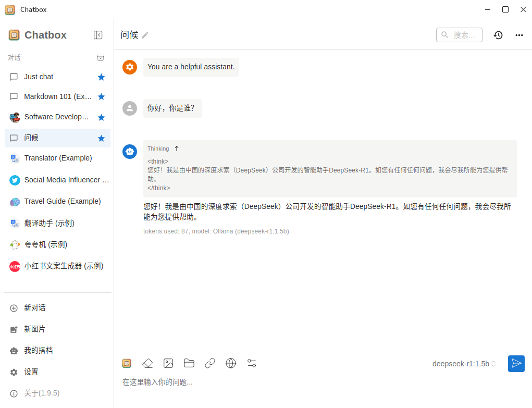Enable web browsing via the globe icon
This screenshot has height=408, width=532.
(231, 363)
